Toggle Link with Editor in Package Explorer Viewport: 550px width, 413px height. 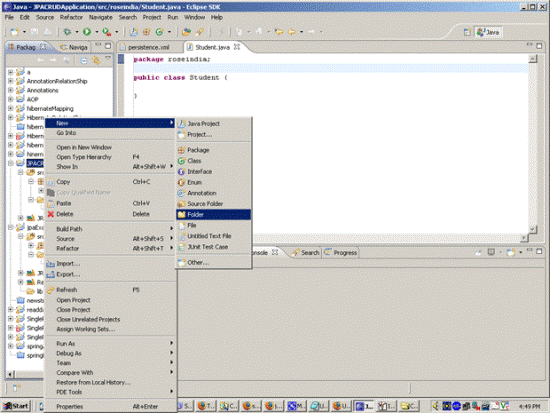[x=96, y=60]
